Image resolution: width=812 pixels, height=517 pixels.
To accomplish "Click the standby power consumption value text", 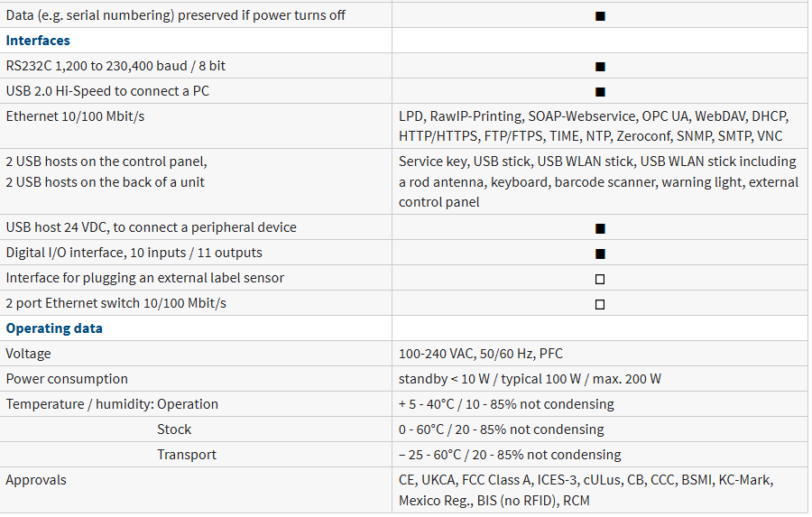I will coord(530,379).
